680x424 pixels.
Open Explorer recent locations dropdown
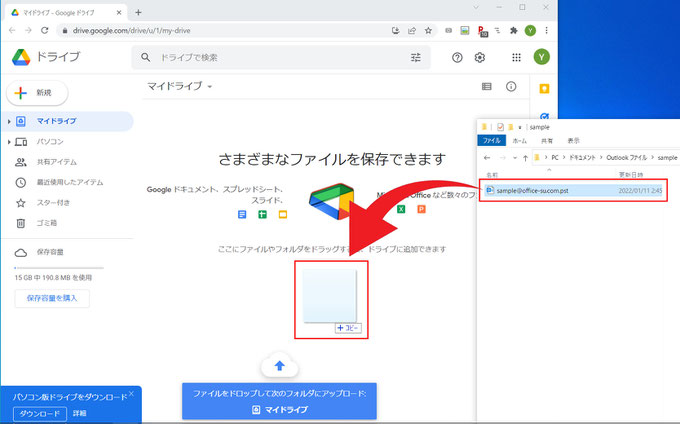515,158
